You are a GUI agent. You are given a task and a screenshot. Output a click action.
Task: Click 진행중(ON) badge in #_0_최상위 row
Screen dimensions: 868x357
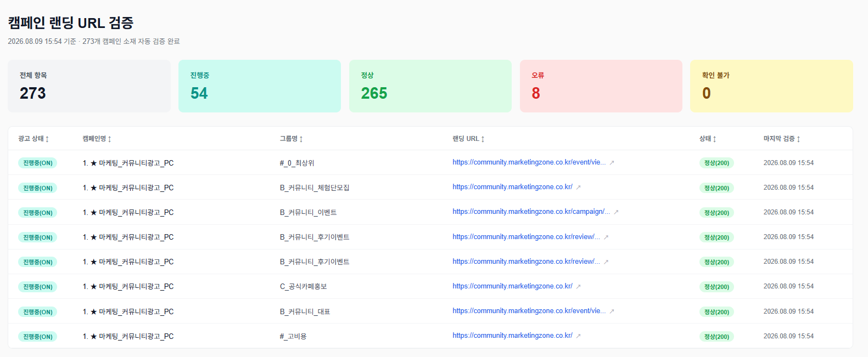click(x=38, y=163)
